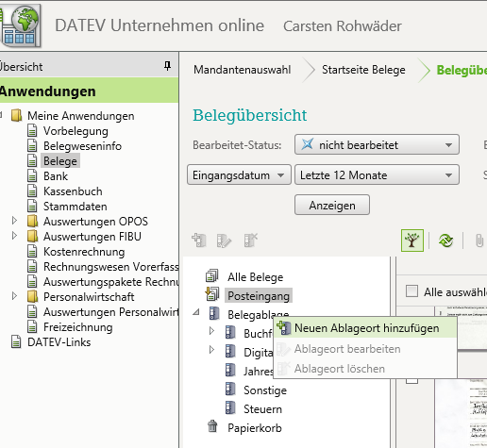Screen dimensions: 487x448
Task: Open Belege in the application tree
Action: [x=60, y=160]
